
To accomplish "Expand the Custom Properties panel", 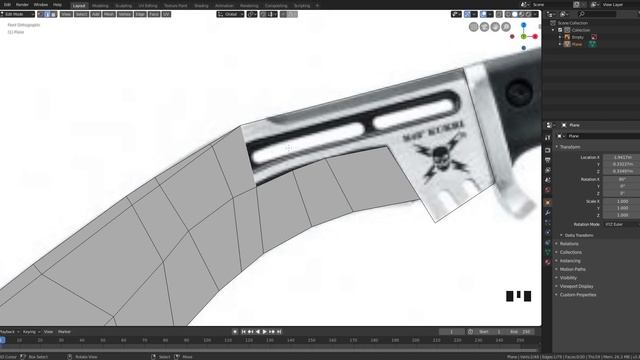I will 578,295.
